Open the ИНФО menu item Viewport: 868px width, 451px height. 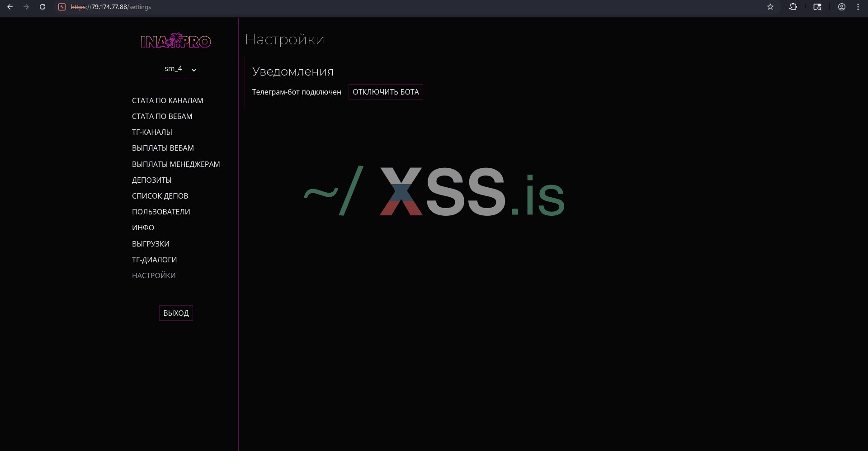pyautogui.click(x=143, y=228)
